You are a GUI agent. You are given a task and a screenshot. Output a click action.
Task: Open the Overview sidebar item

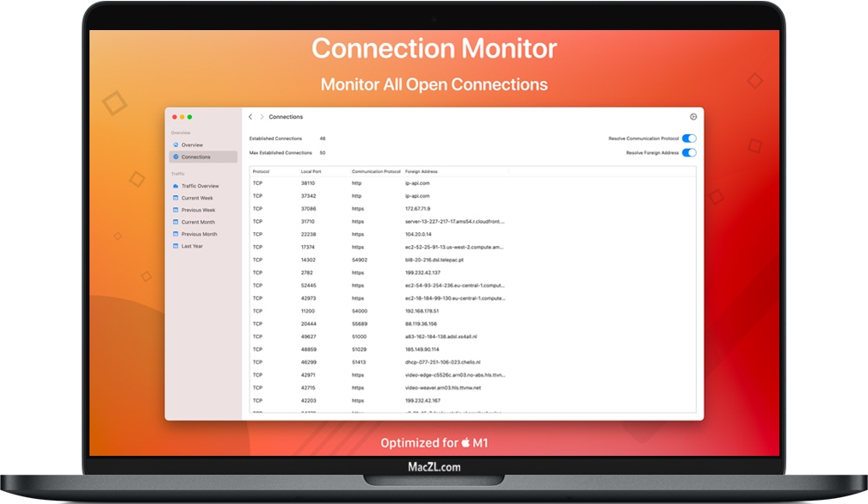click(203, 145)
